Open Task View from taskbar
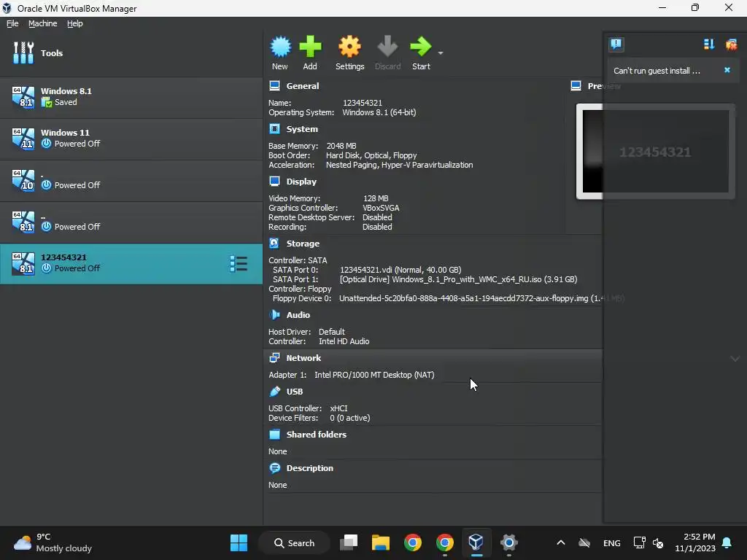747x560 pixels. [x=349, y=542]
